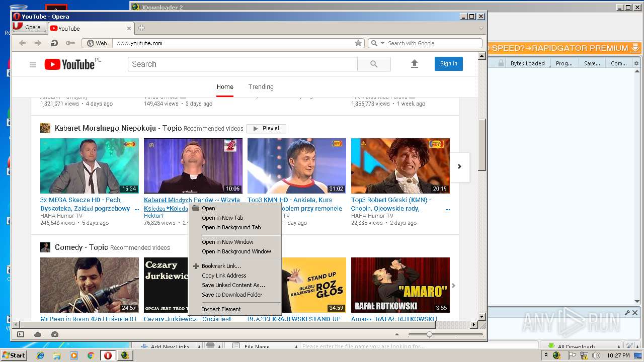Open JDownloader column settings gear icon
Screen dimensions: 644x362
click(x=636, y=63)
